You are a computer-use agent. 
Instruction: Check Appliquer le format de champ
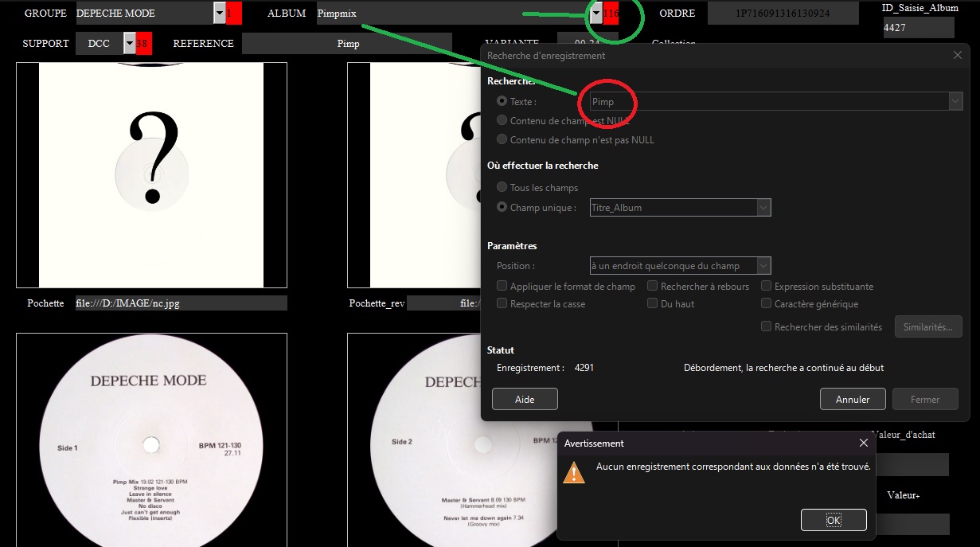[502, 286]
